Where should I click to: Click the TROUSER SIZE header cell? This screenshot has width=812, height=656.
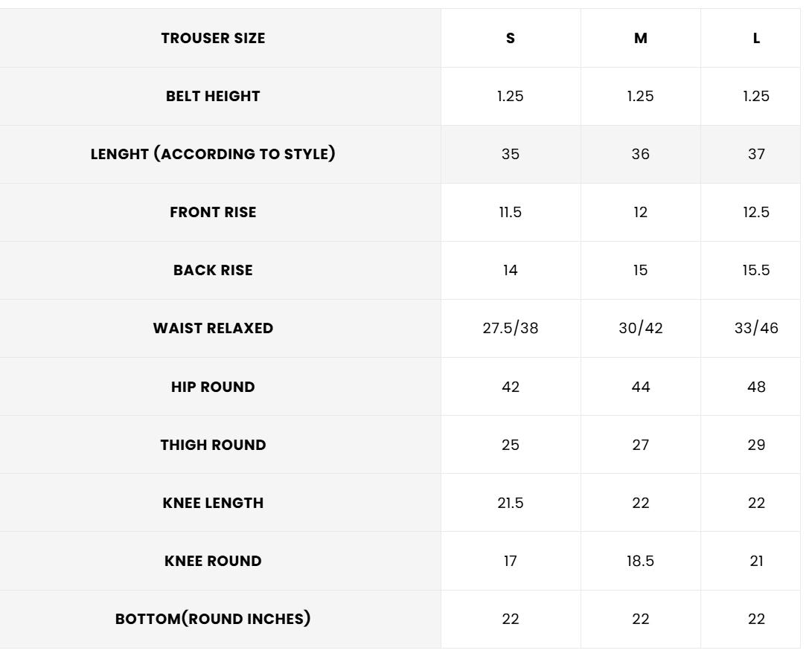213,38
